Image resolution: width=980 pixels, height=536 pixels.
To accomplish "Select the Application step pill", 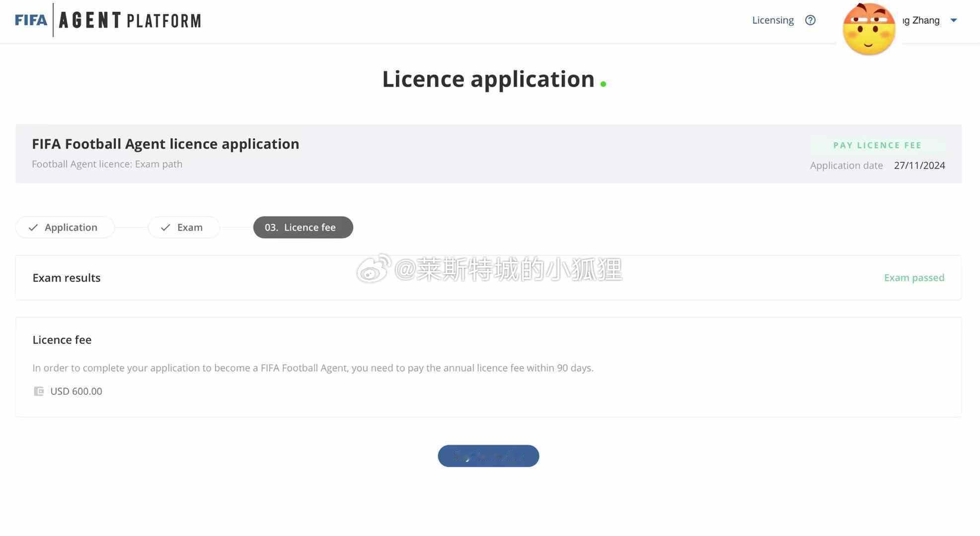I will point(65,228).
